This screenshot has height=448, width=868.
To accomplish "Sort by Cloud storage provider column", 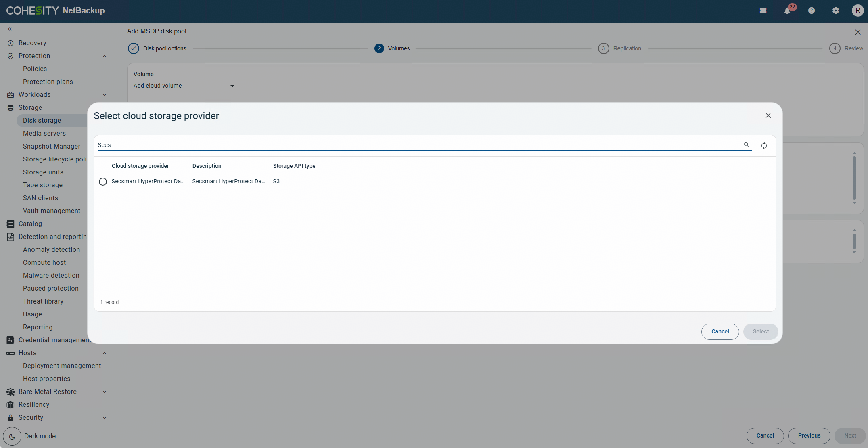I will point(140,166).
